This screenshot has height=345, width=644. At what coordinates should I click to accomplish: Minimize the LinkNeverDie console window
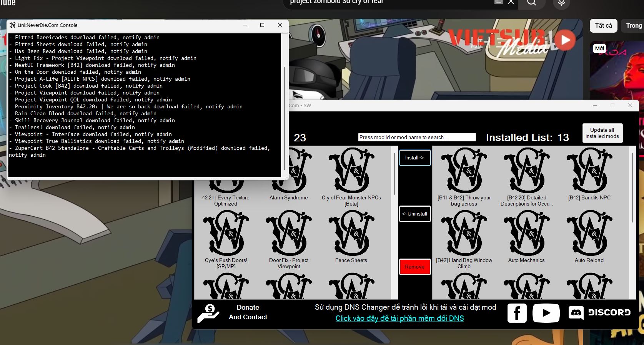pyautogui.click(x=245, y=25)
